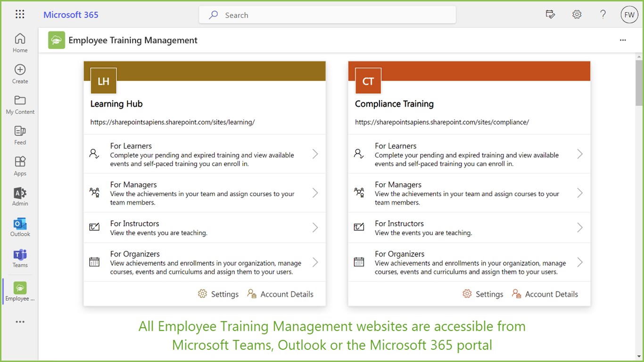The image size is (644, 362).
Task: Click the managers icon in Compliance Training
Action: point(359,192)
